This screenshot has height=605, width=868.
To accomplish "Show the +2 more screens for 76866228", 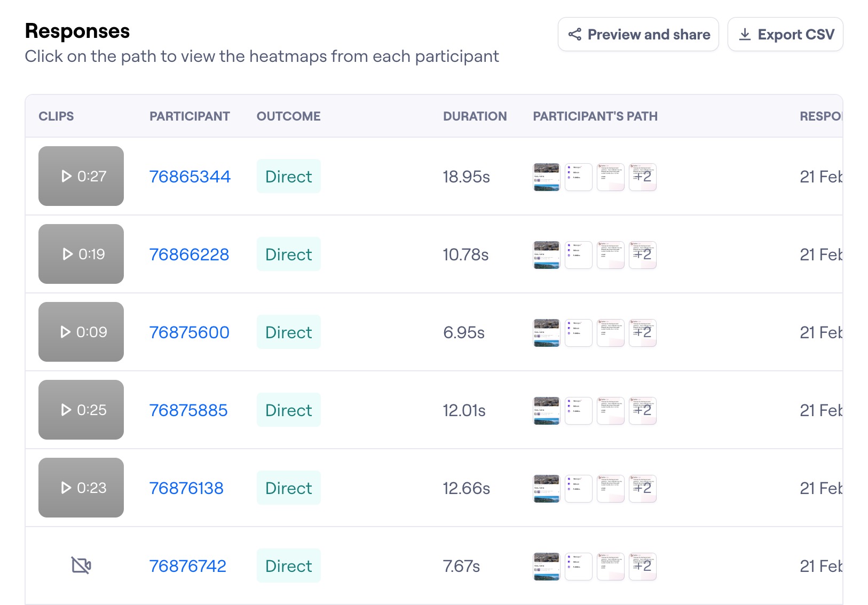I will (x=643, y=255).
